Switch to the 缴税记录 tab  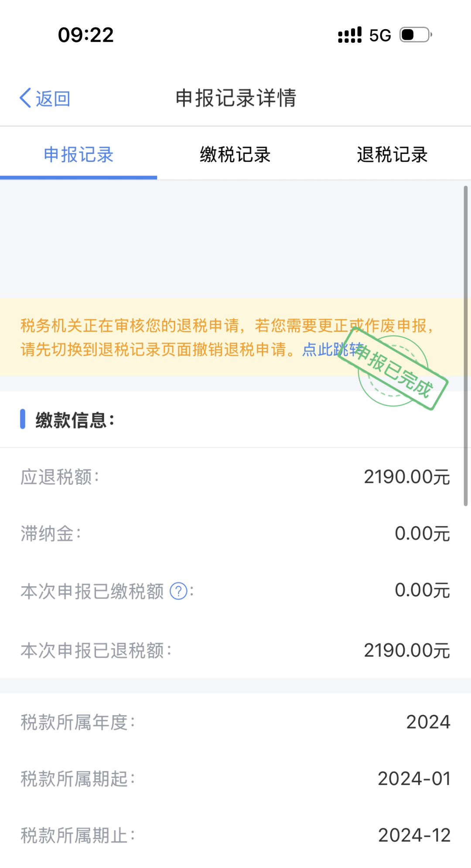pyautogui.click(x=235, y=155)
